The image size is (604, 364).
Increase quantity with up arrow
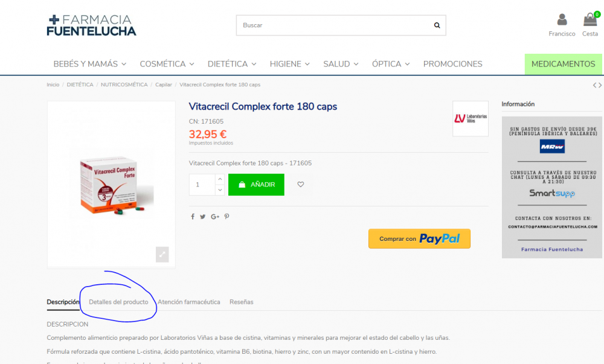tap(220, 179)
